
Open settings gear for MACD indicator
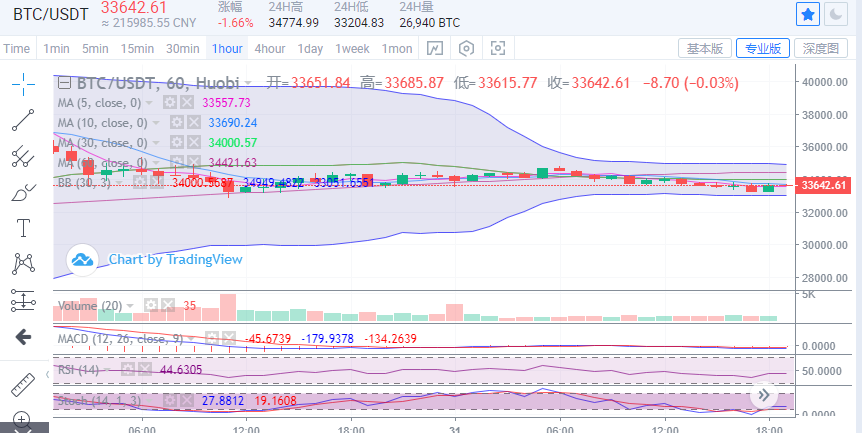click(x=212, y=338)
